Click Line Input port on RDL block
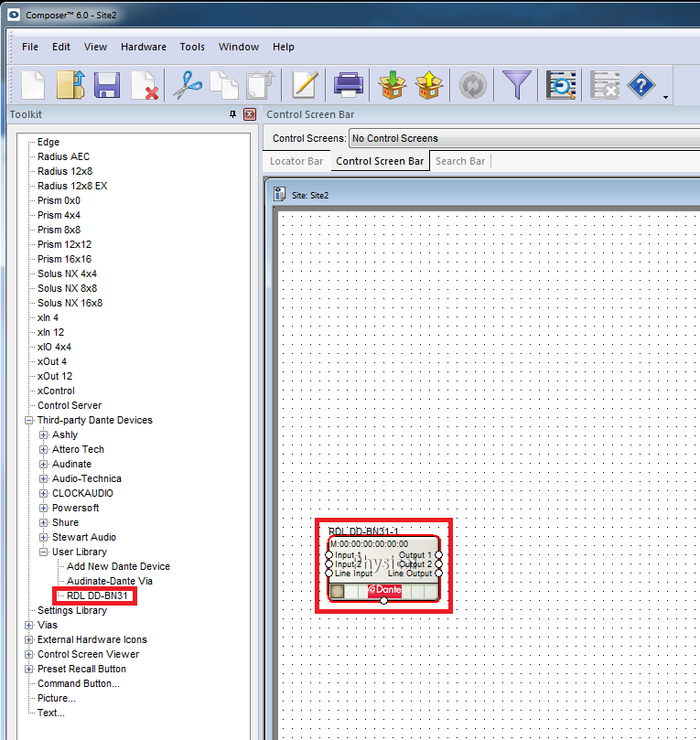 (329, 573)
